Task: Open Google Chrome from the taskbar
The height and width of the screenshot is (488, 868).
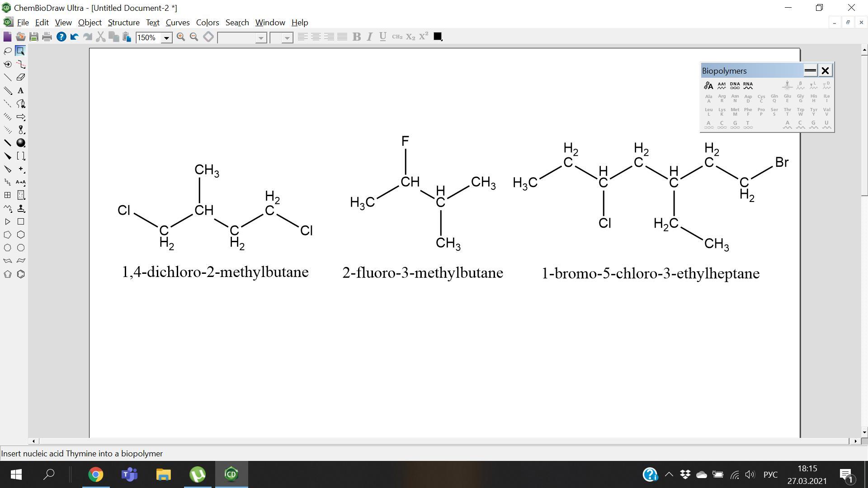Action: [x=95, y=474]
